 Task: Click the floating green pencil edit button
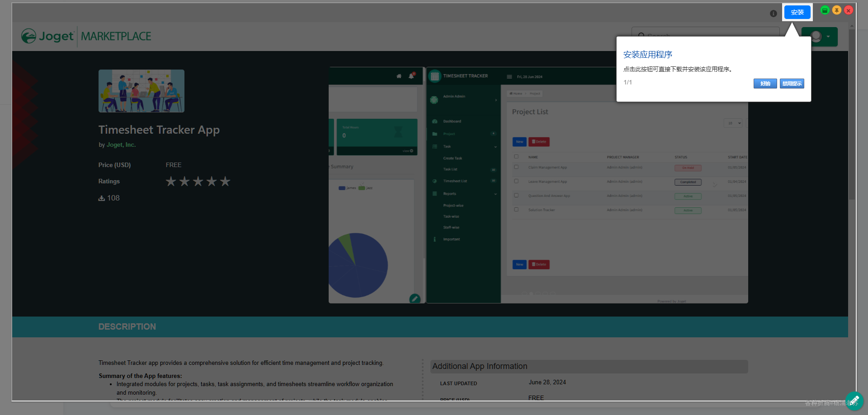click(854, 401)
